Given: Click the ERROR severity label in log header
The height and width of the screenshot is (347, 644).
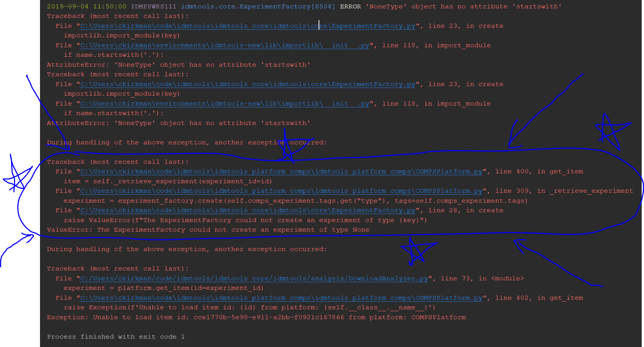Looking at the screenshot, I should pyautogui.click(x=350, y=6).
